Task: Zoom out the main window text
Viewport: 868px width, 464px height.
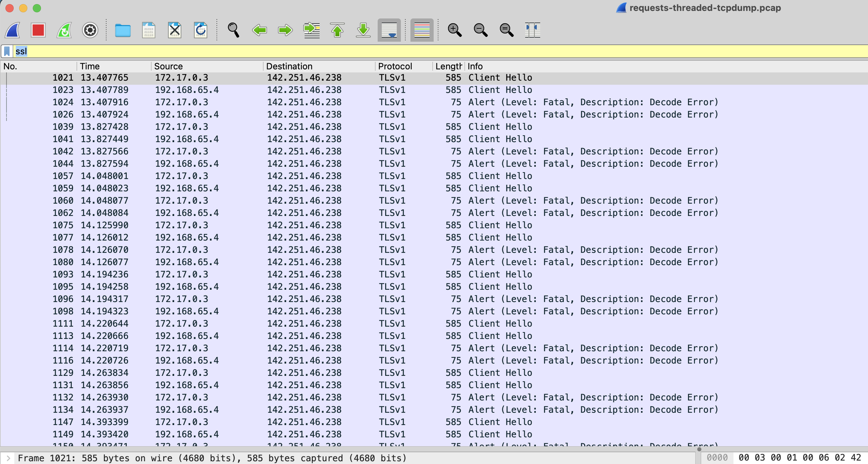Action: point(481,30)
